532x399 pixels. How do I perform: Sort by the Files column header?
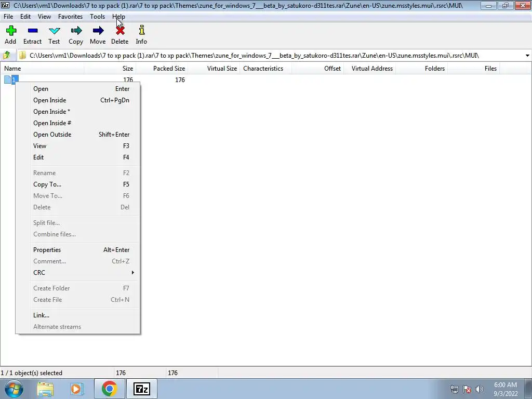(473, 68)
